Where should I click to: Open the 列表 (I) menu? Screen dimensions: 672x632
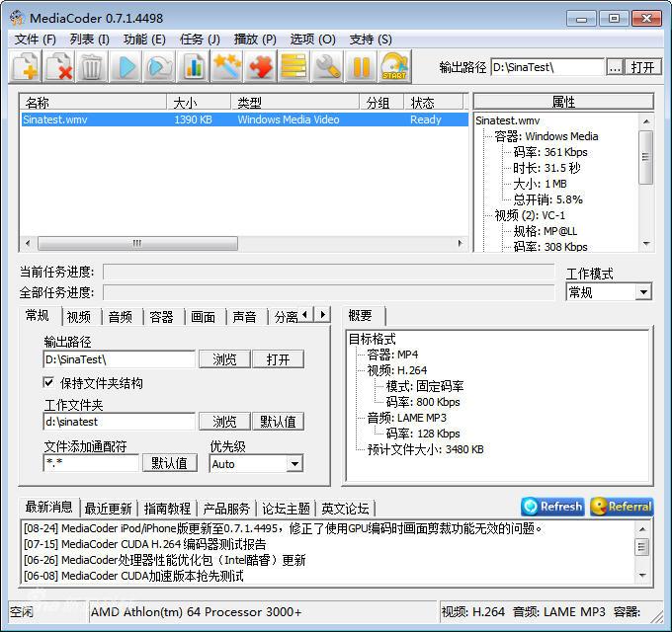pyautogui.click(x=90, y=39)
